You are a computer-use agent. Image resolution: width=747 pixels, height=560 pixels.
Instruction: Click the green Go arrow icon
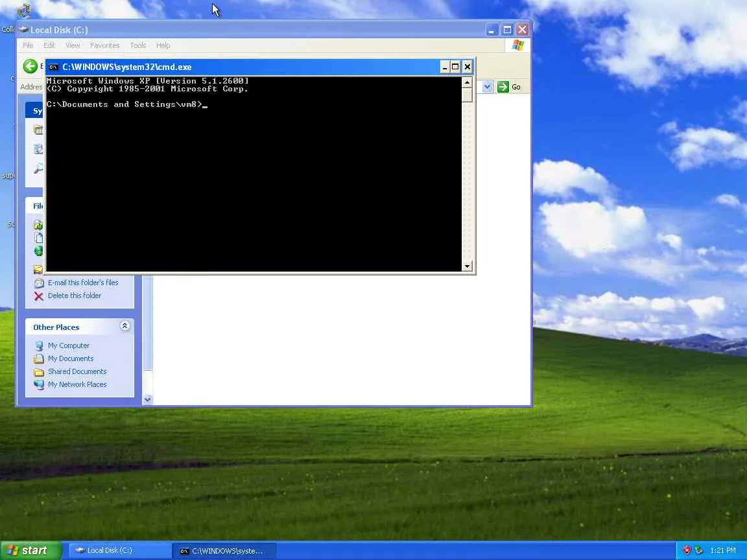click(x=503, y=87)
